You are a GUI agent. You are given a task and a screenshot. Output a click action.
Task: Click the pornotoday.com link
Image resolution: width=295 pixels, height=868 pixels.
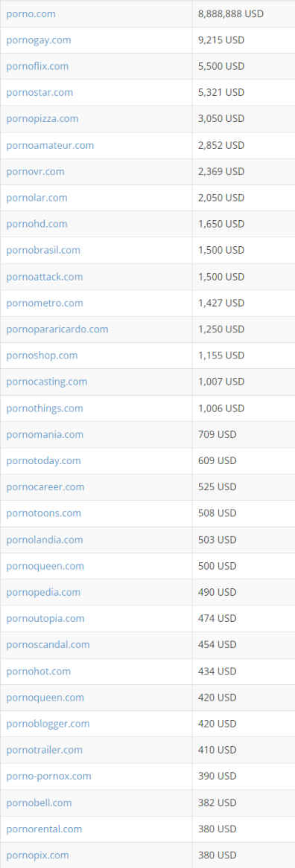43,460
